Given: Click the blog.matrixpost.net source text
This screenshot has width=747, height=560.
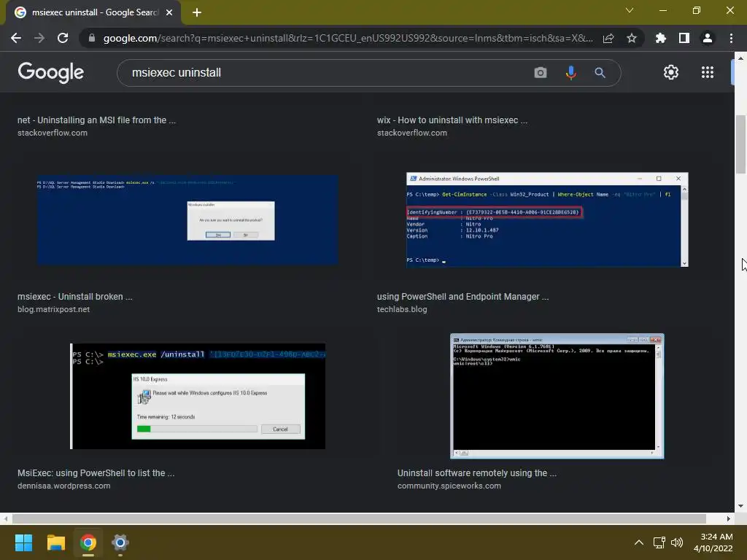Looking at the screenshot, I should (53, 309).
